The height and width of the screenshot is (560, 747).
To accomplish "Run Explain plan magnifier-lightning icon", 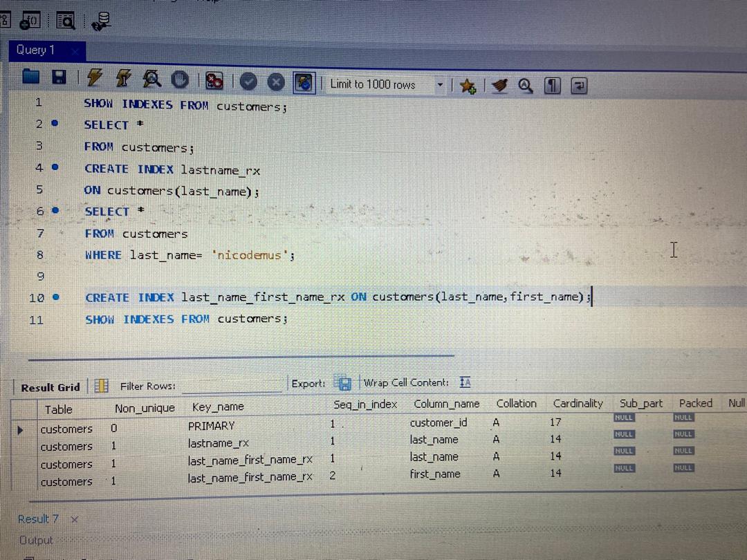I will (x=152, y=79).
